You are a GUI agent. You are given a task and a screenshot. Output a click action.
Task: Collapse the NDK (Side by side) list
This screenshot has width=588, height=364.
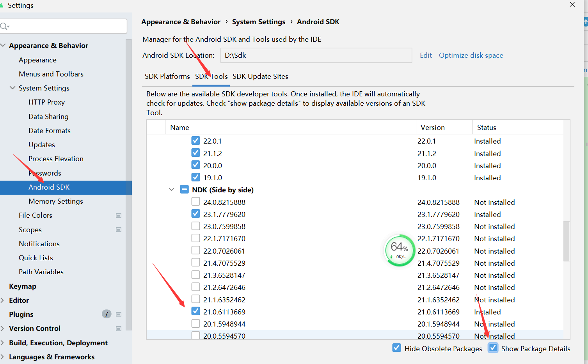coord(171,189)
